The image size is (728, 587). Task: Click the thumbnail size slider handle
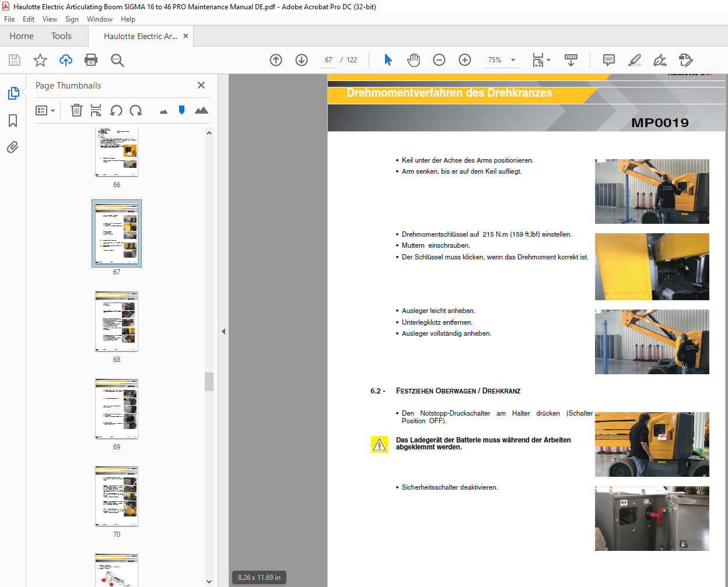[182, 110]
